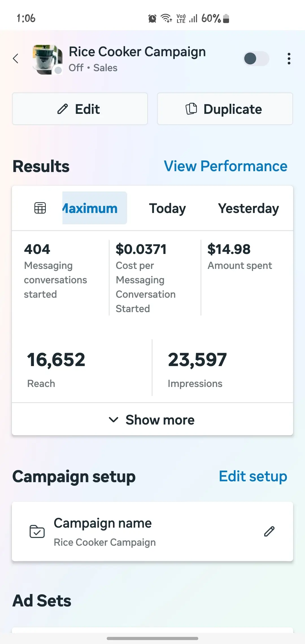Switch to the Yesterday tab

click(x=249, y=208)
